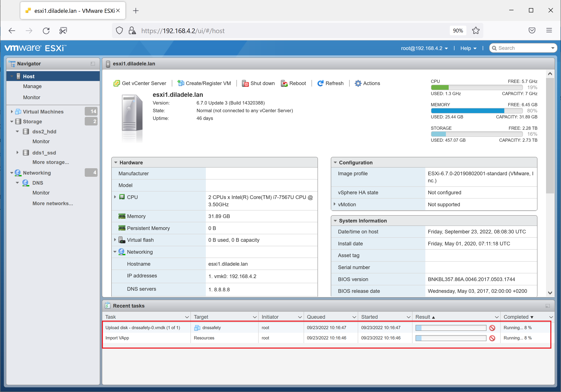Click the DNS network icon
561x392 pixels.
[x=26, y=183]
